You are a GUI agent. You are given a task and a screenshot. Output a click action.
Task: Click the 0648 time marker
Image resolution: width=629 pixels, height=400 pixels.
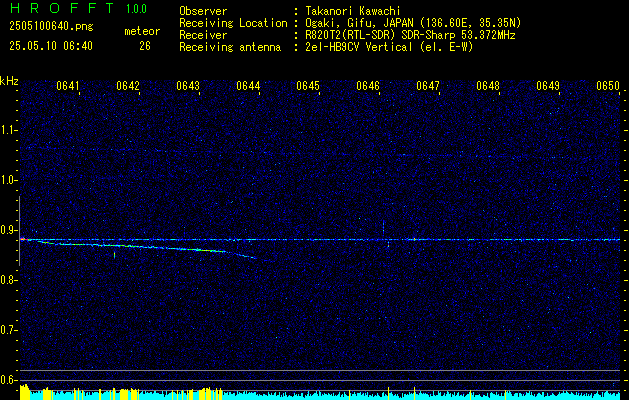488,86
